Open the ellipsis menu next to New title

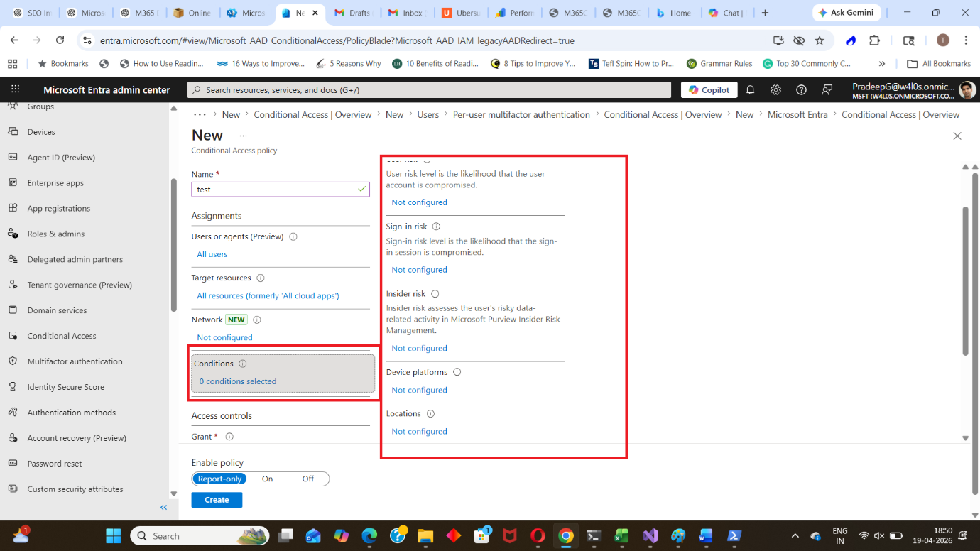coord(243,135)
